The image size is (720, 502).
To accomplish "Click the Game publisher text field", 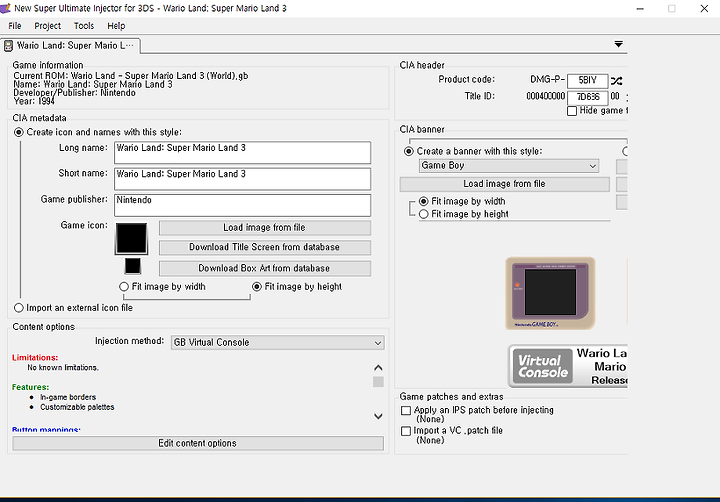I will point(242,205).
